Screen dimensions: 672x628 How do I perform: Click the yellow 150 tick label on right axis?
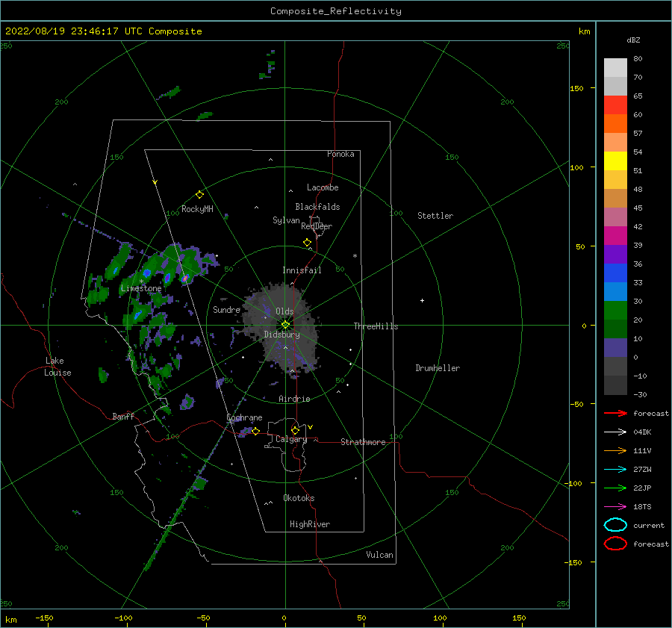coord(576,88)
